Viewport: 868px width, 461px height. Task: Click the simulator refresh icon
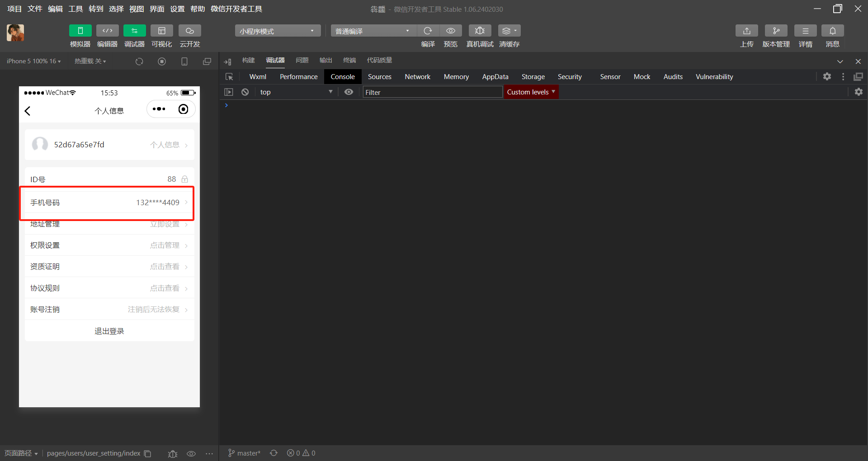[139, 61]
